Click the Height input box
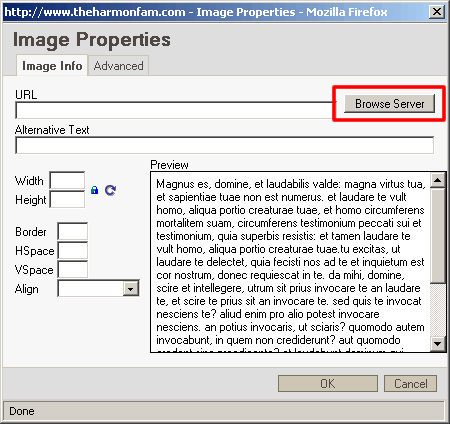Screen dimensions: 450x424 [x=67, y=199]
